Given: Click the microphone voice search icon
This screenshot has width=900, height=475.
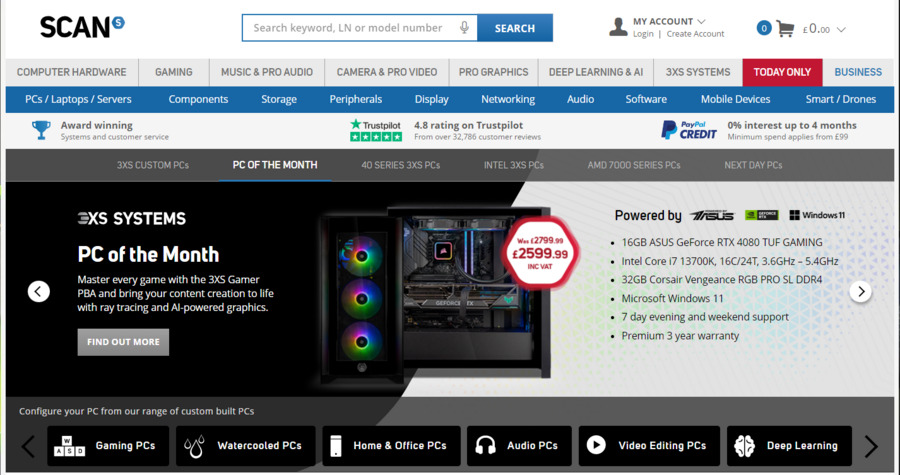Looking at the screenshot, I should [x=464, y=28].
